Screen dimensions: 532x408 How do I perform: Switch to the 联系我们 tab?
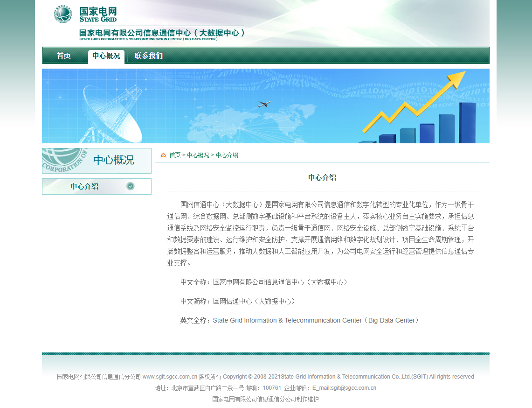(x=148, y=56)
